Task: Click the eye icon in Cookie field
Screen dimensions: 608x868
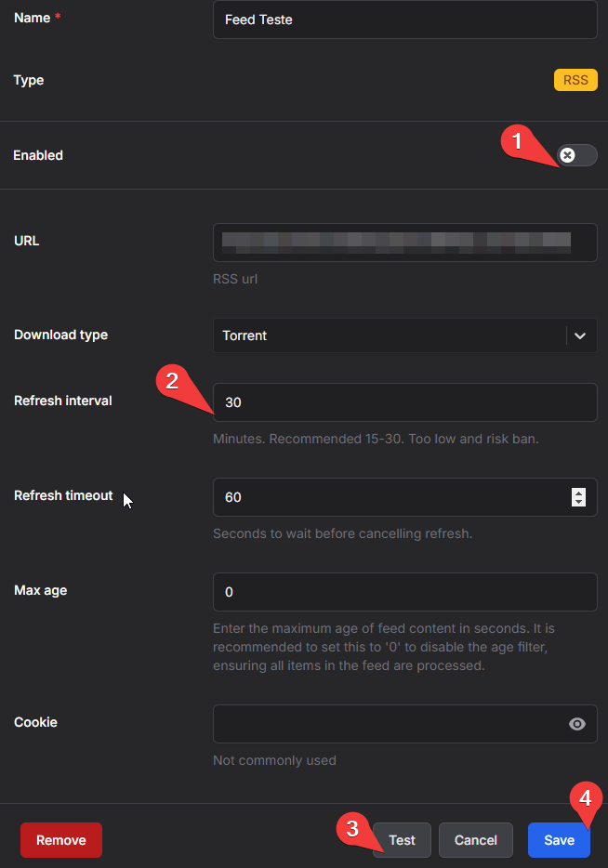Action: point(577,724)
